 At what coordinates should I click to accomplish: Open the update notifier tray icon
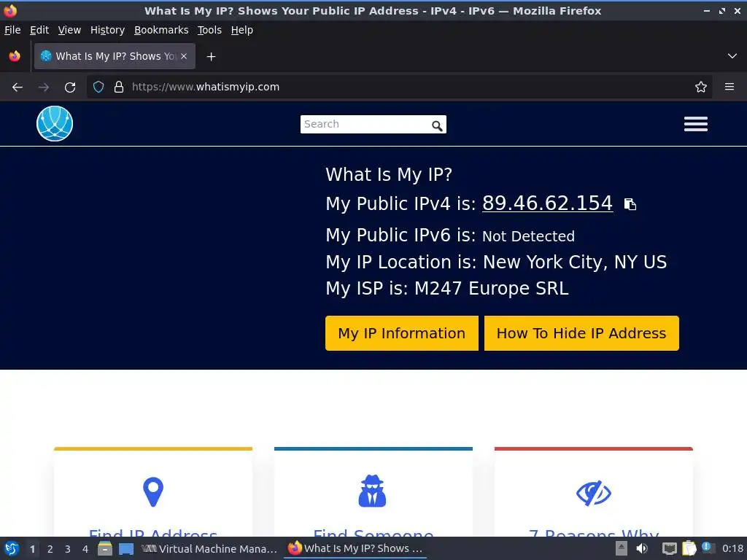pos(708,548)
